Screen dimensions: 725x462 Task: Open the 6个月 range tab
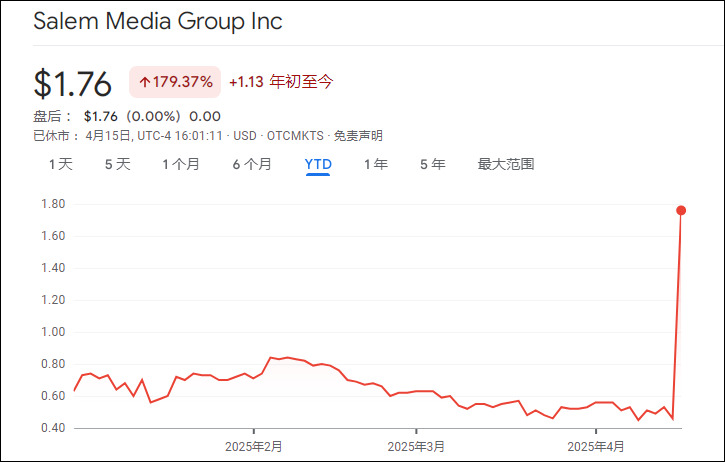(x=252, y=164)
